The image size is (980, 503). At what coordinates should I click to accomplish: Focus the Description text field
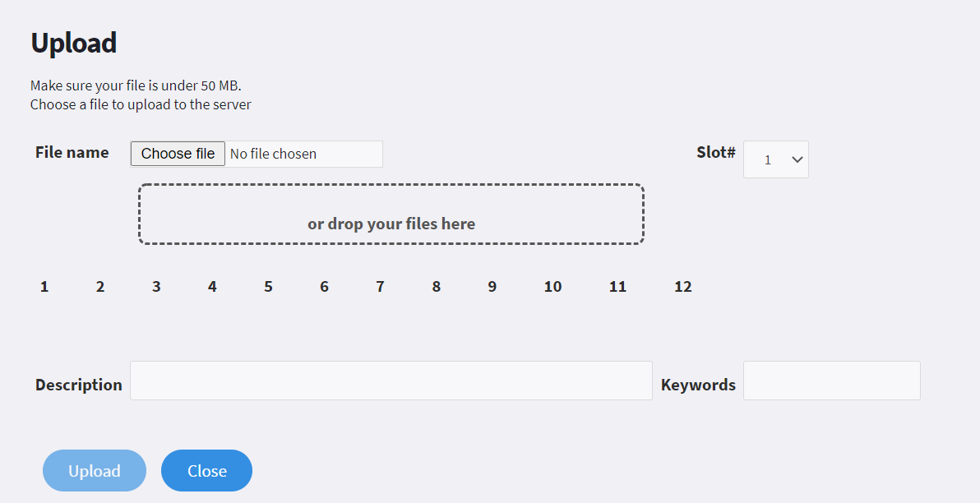click(391, 381)
